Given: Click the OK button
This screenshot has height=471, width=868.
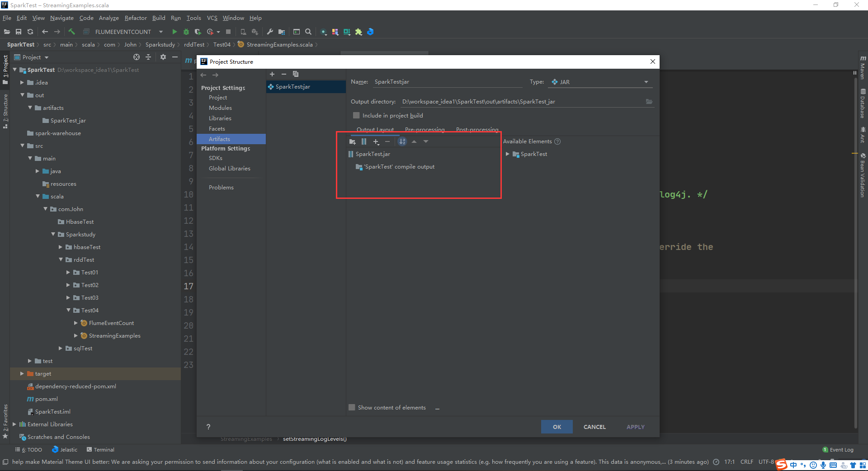Looking at the screenshot, I should point(557,427).
